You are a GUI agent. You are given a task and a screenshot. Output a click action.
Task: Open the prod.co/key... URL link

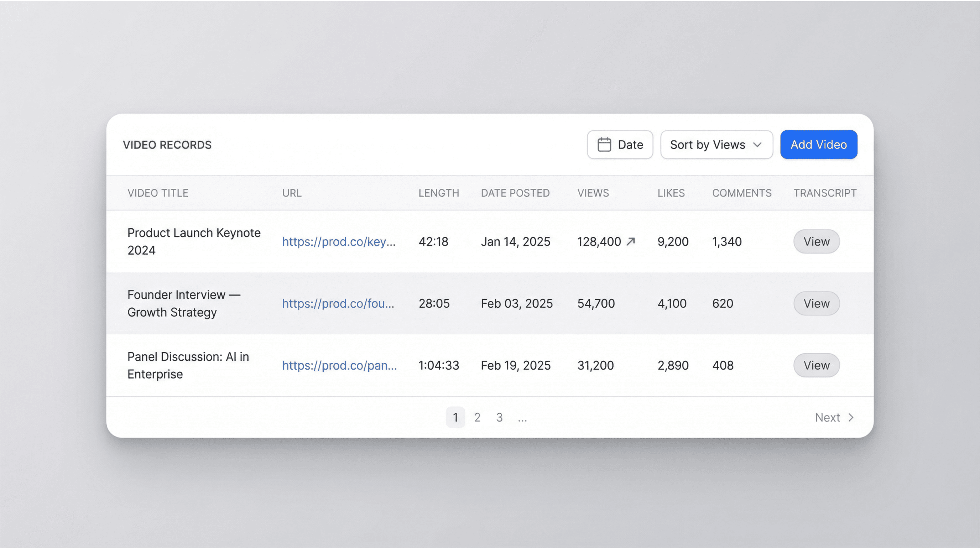tap(339, 241)
